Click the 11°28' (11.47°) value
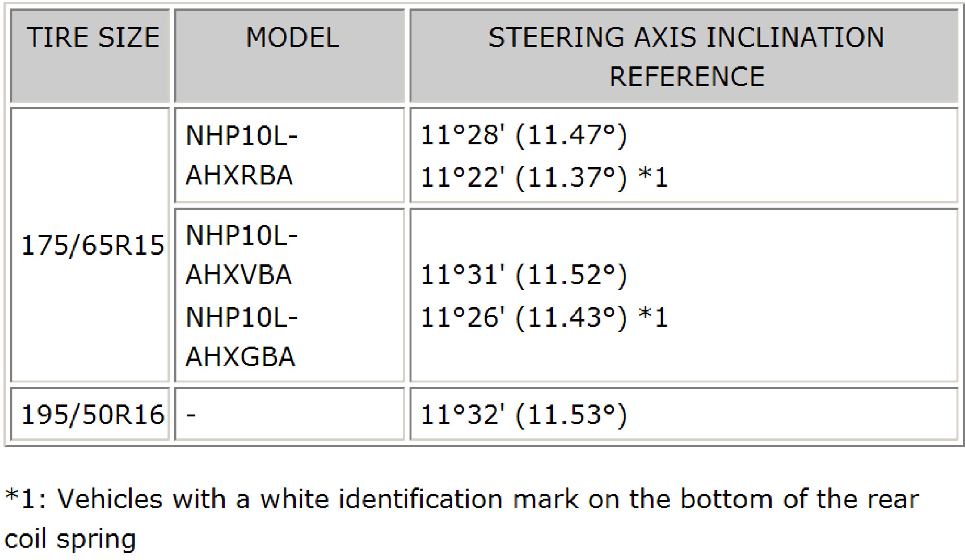965x560 pixels. 523,135
